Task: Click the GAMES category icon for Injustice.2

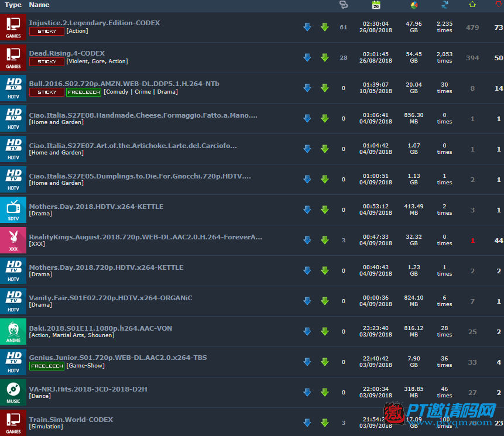Action: pos(13,28)
